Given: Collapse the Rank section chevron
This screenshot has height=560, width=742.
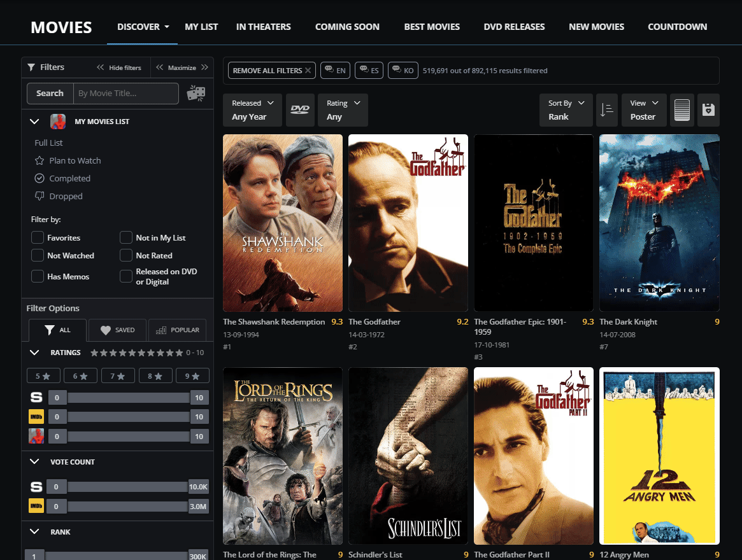Looking at the screenshot, I should click(34, 531).
